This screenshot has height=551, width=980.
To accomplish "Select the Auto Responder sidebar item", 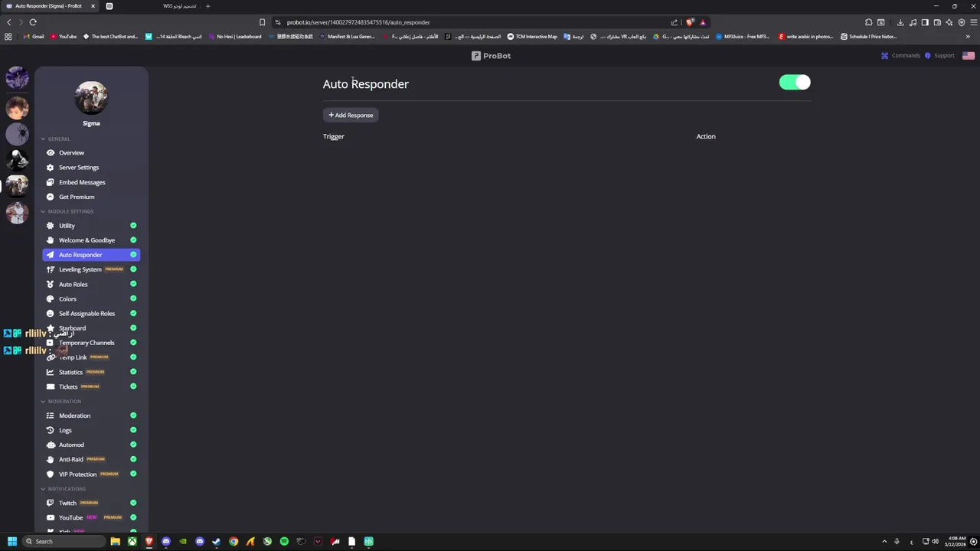I will (x=91, y=255).
